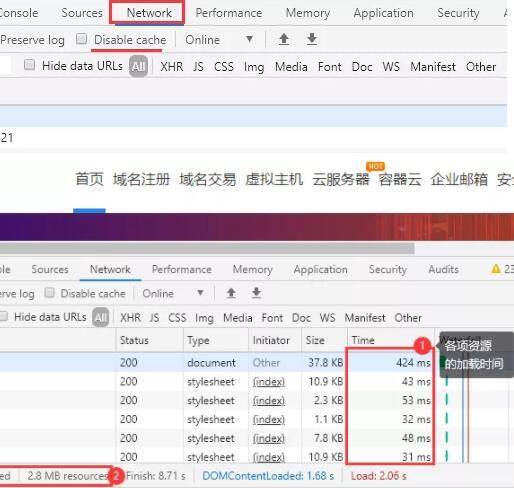514x488 pixels.
Task: Click the upload arrow icon in lower Network panel
Action: [231, 293]
